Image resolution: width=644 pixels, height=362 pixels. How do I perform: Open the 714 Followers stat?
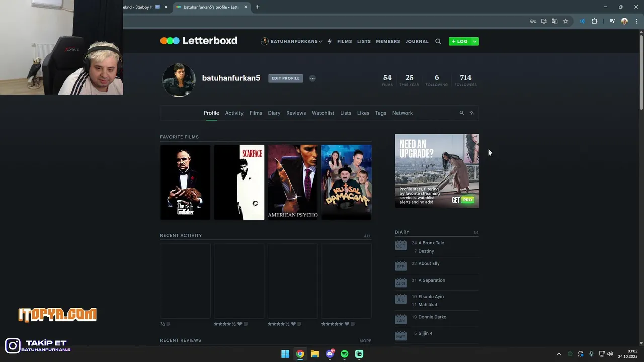pyautogui.click(x=466, y=80)
